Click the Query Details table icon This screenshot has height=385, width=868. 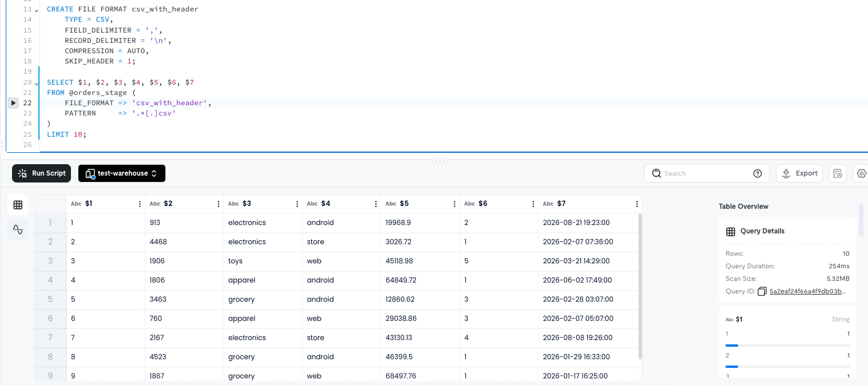(x=730, y=231)
